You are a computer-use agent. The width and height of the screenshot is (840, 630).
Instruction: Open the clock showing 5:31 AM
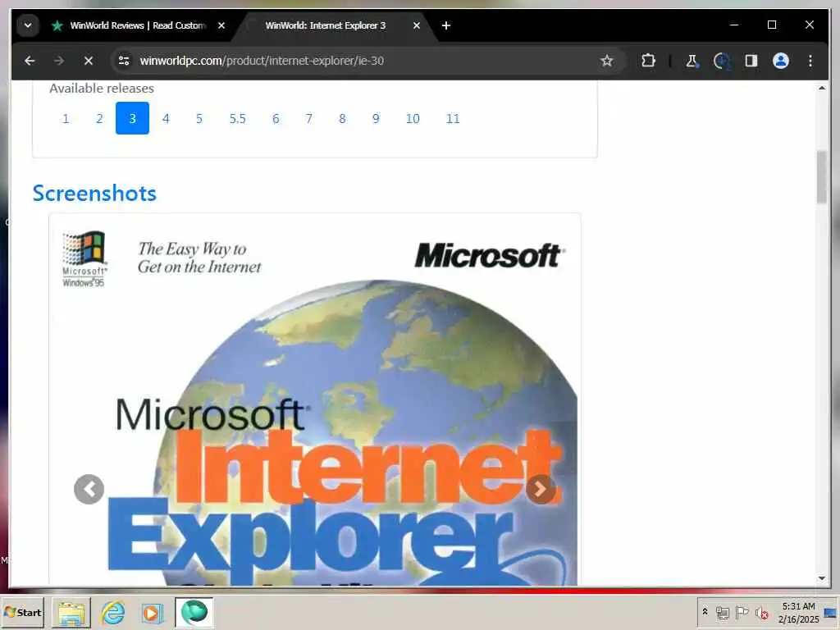tap(798, 612)
